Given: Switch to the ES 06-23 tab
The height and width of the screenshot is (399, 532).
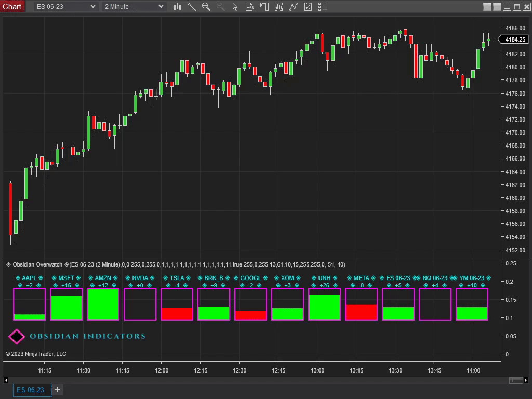Looking at the screenshot, I should pyautogui.click(x=31, y=390).
